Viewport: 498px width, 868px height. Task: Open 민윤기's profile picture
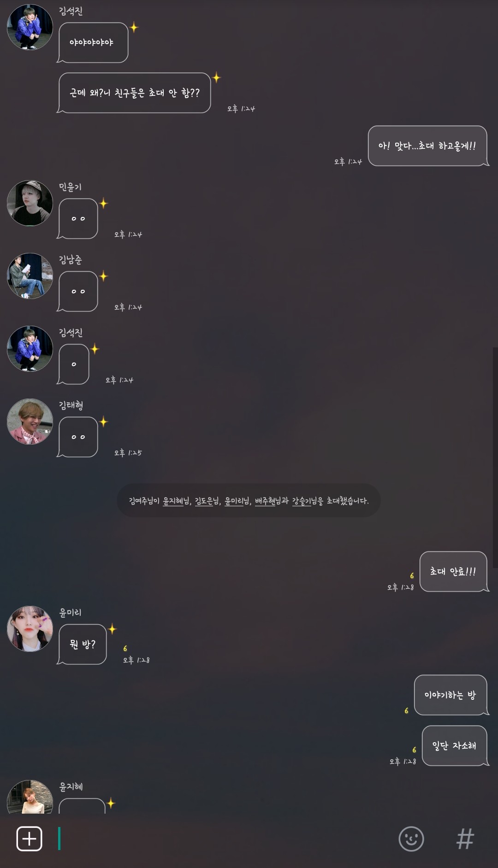[30, 203]
